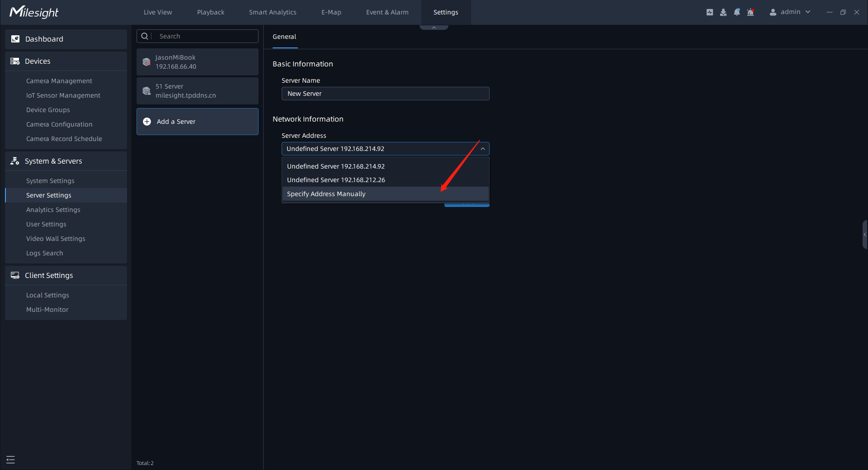Collapse the top navigation bar chevron
This screenshot has width=868, height=470.
[434, 28]
